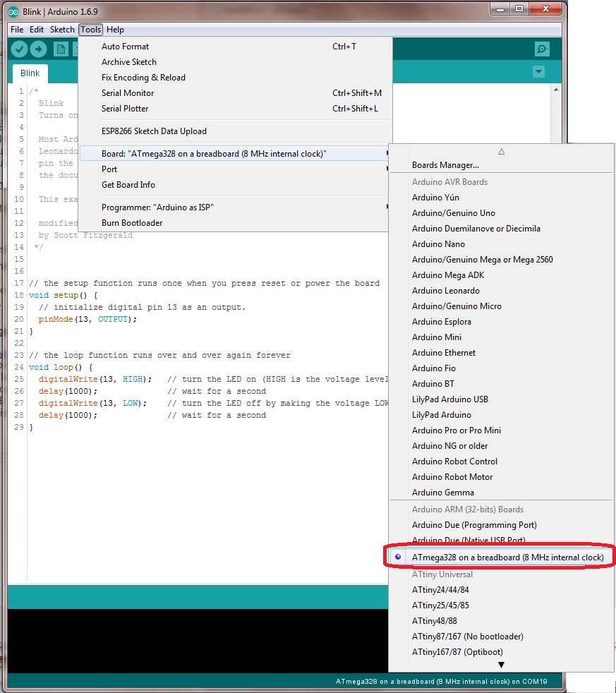Click status text showing COM19 board
The image size is (616, 693).
(x=441, y=682)
